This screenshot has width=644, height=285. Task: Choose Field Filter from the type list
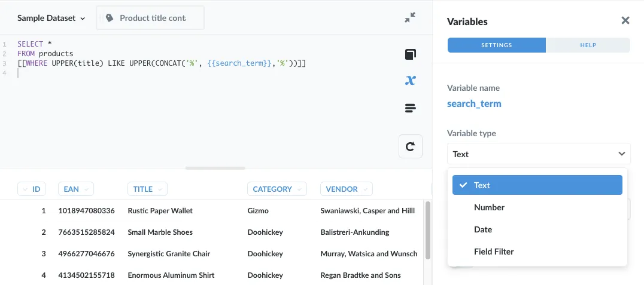(x=494, y=252)
